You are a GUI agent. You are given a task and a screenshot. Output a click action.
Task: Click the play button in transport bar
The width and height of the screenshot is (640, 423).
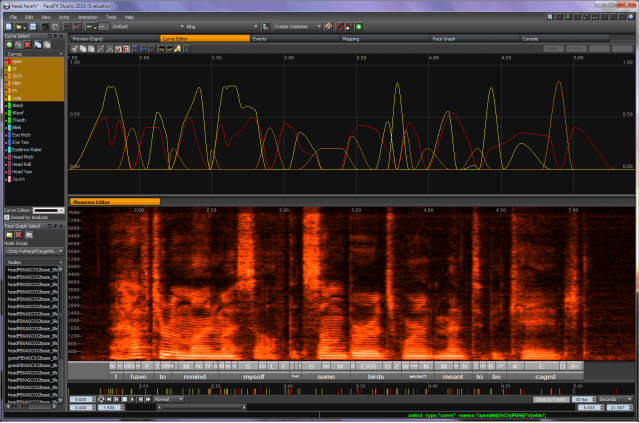[x=132, y=399]
